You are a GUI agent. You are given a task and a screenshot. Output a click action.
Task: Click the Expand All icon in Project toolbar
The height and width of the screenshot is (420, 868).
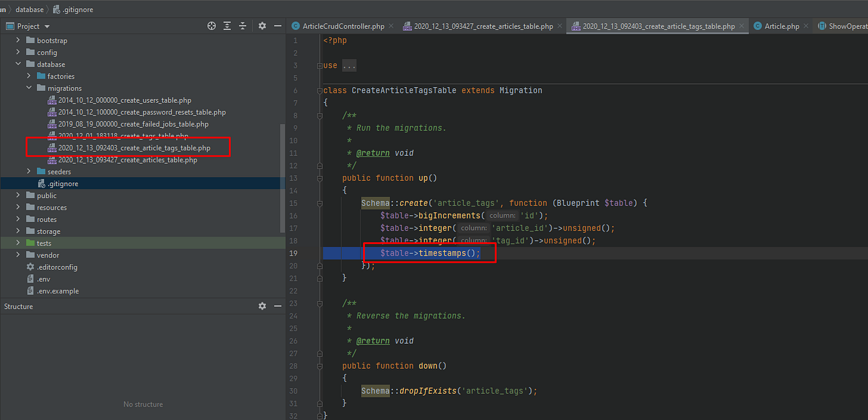(227, 26)
